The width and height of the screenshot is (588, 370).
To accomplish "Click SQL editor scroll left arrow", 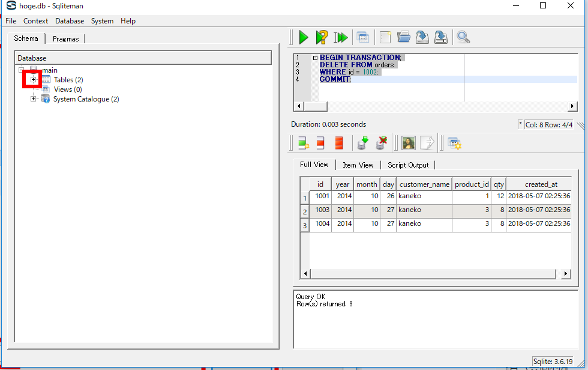I will [299, 106].
